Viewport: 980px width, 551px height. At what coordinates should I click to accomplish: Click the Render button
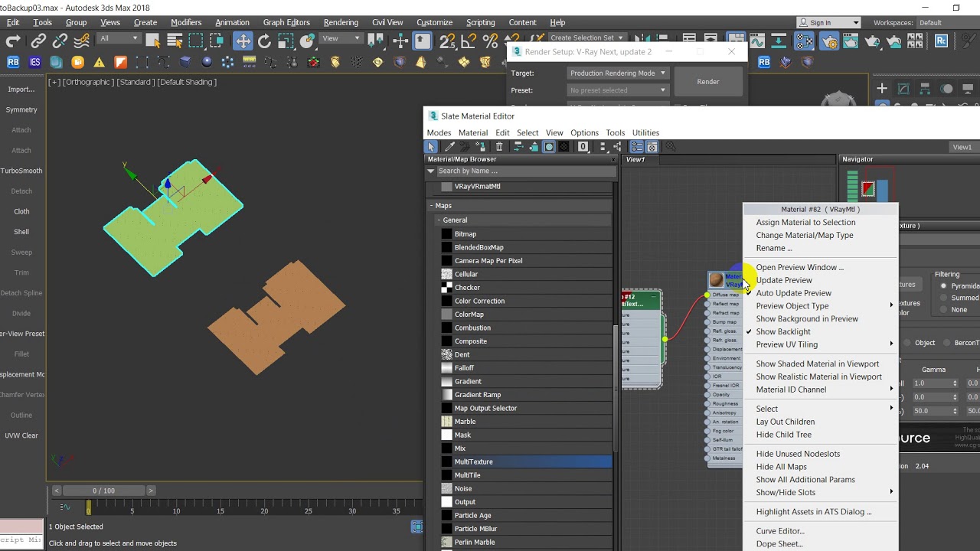click(708, 82)
